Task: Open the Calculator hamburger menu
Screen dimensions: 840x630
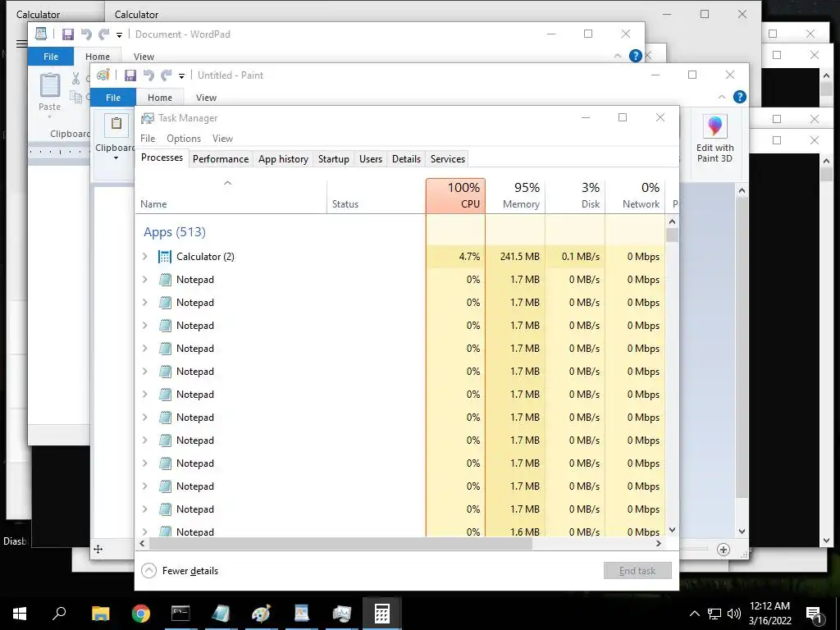Action: tap(21, 44)
